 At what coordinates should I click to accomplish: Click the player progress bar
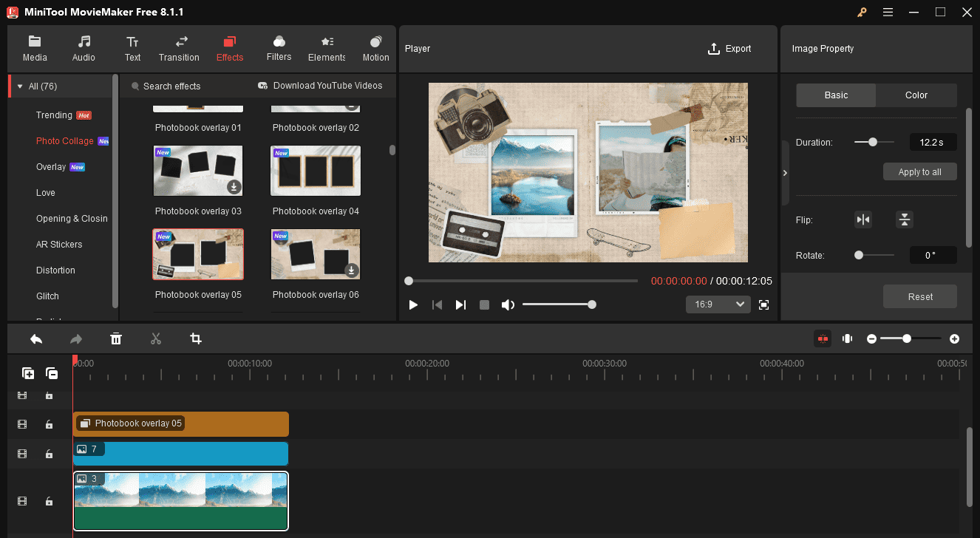click(522, 281)
